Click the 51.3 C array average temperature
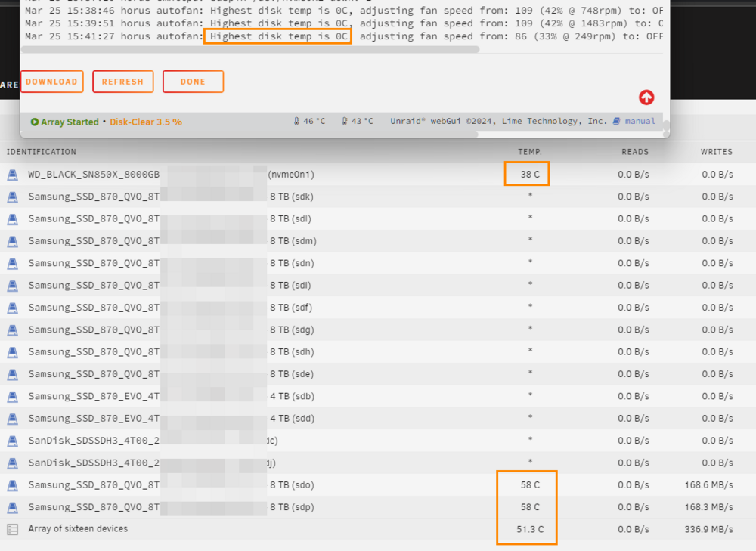The image size is (756, 551). (530, 529)
